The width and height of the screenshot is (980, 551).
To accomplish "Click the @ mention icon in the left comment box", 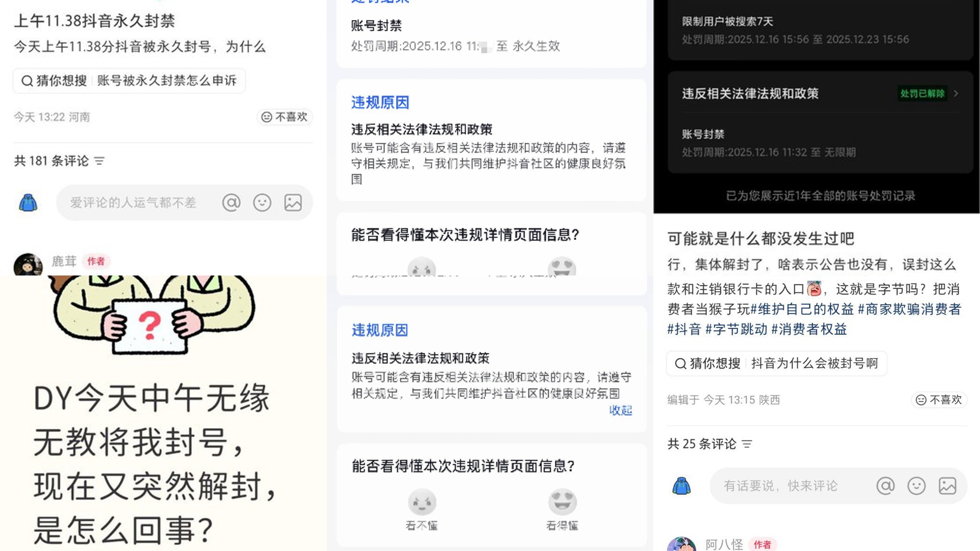I will 231,203.
